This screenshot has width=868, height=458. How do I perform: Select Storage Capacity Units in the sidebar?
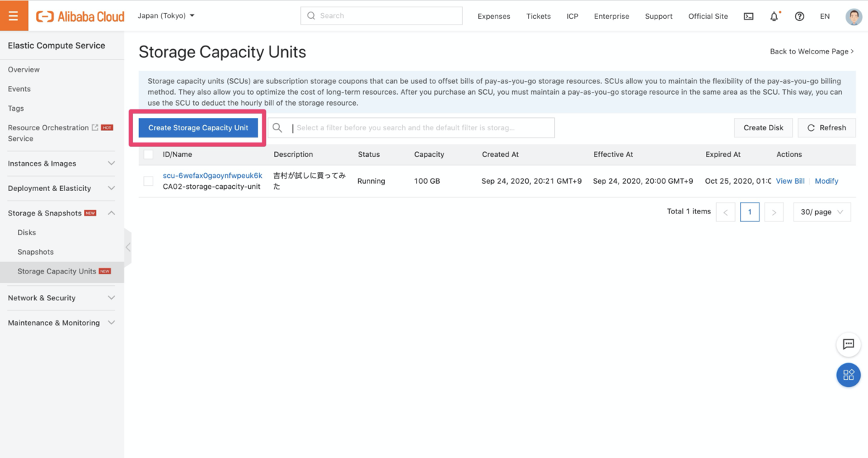(x=61, y=271)
